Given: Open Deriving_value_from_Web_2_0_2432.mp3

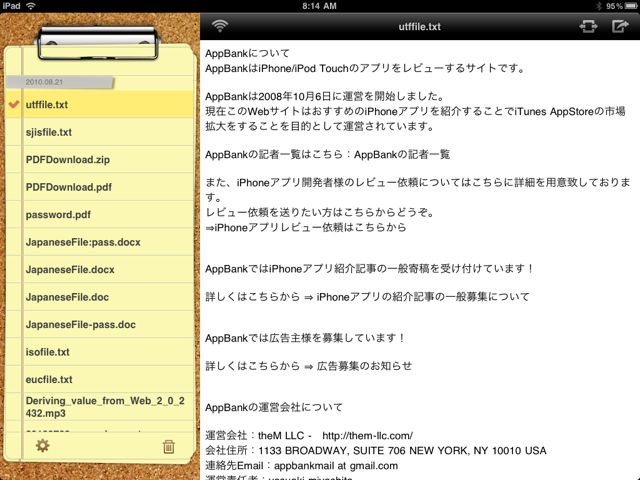Looking at the screenshot, I should 99,407.
